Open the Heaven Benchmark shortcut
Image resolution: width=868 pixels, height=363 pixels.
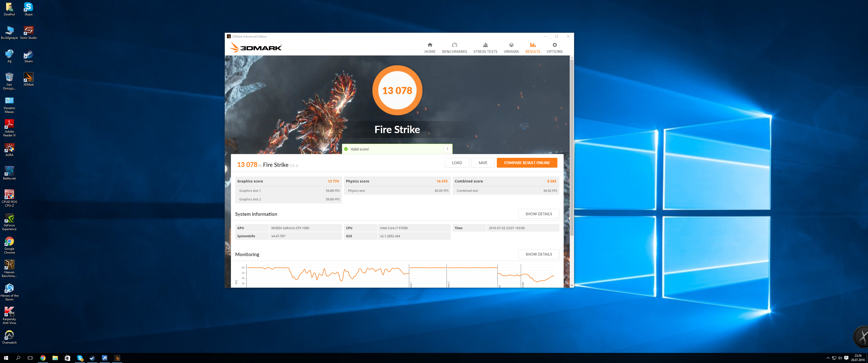pyautogui.click(x=9, y=269)
